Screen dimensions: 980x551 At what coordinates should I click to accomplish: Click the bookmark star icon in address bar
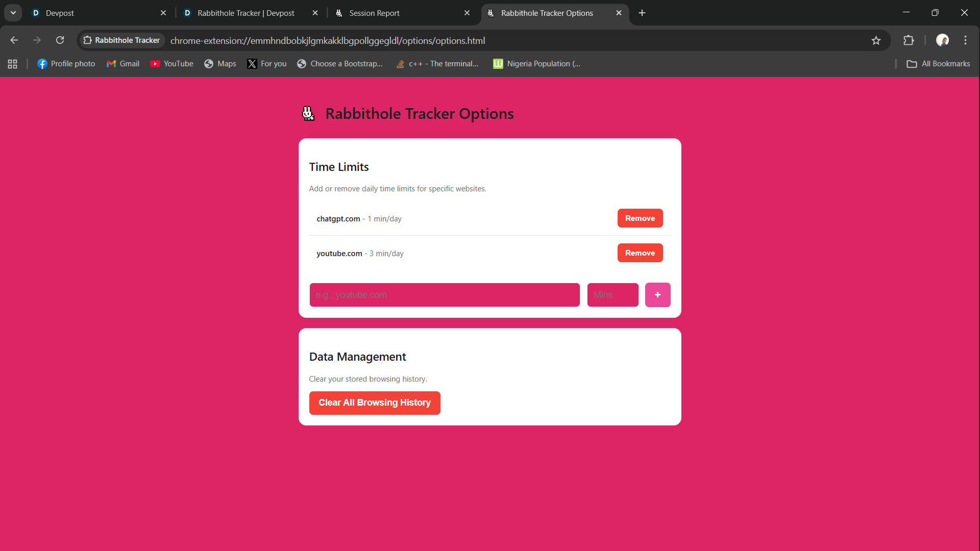876,40
